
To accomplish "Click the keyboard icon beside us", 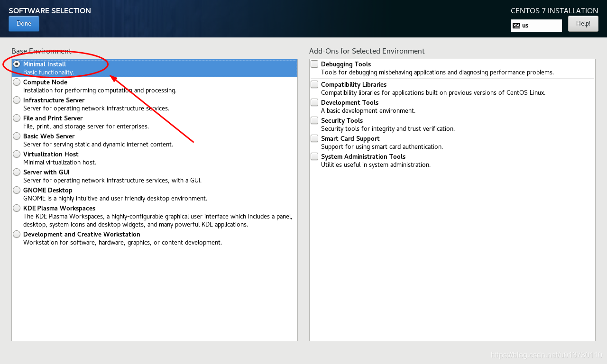I will 516,26.
